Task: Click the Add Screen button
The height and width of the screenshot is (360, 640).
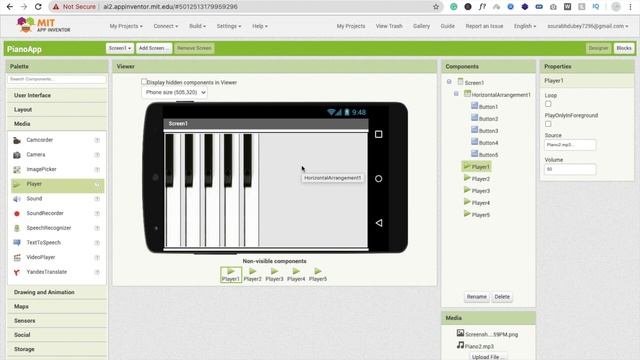Action: (x=153, y=48)
